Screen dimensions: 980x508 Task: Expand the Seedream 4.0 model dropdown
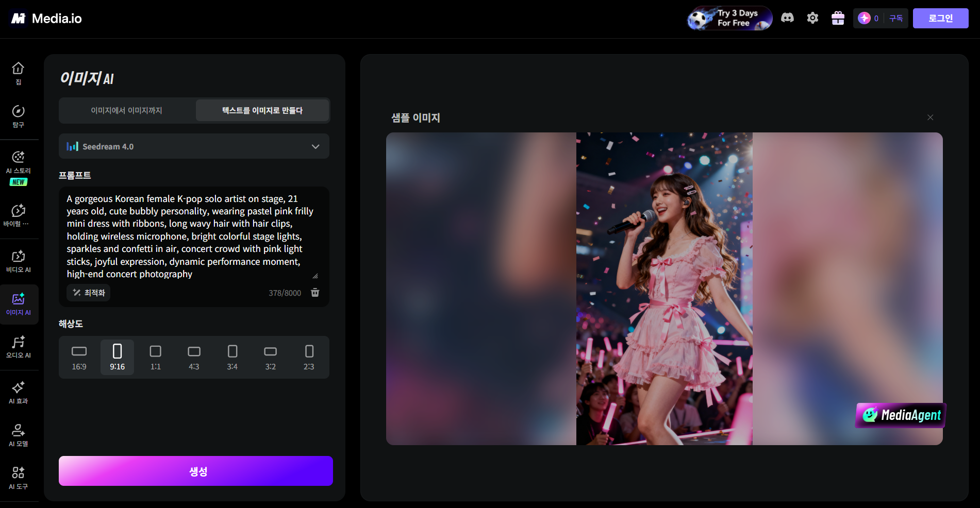coord(194,146)
